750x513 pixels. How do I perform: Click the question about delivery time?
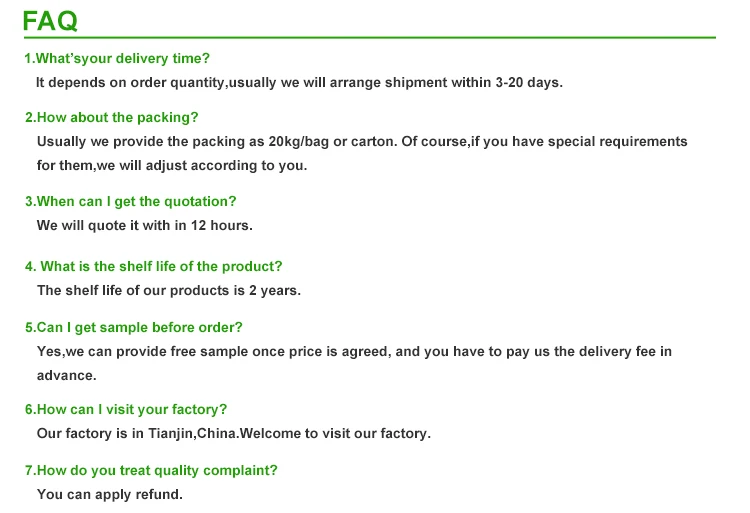(x=117, y=58)
